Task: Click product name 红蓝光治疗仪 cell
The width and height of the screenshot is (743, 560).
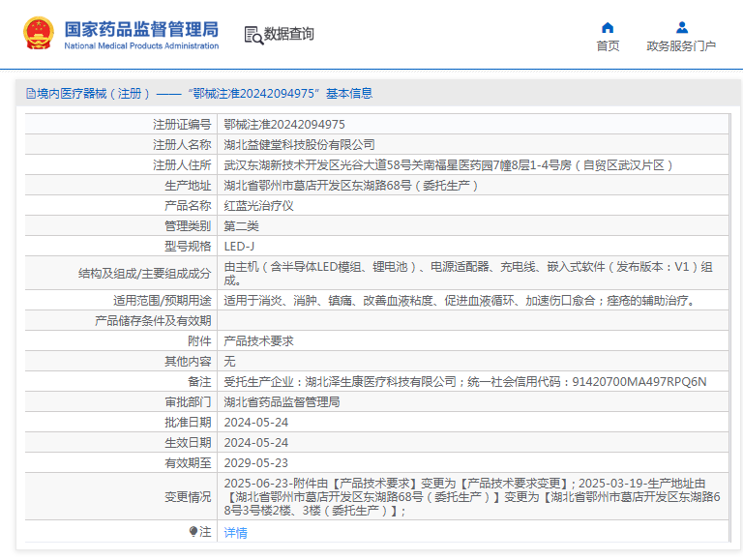Action: pyautogui.click(x=258, y=205)
